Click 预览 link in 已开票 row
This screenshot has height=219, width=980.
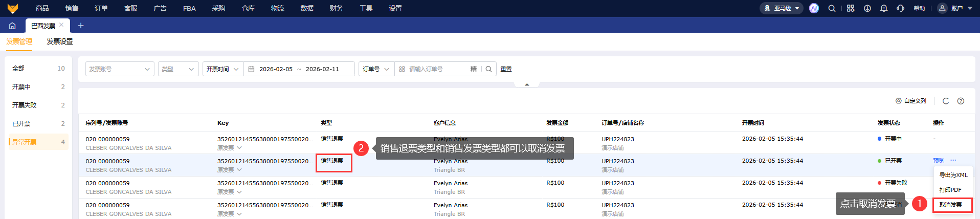(939, 161)
